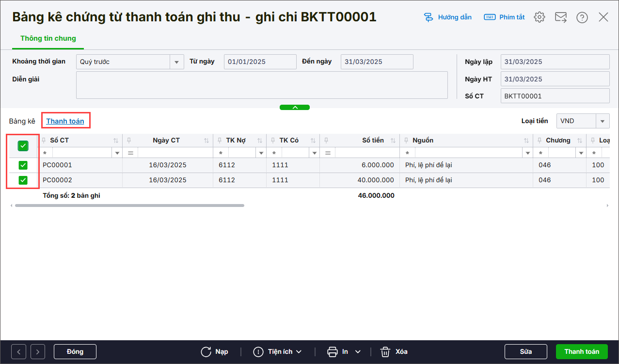The image size is (619, 364).
Task: Toggle the select-all header checkbox
Action: [23, 145]
